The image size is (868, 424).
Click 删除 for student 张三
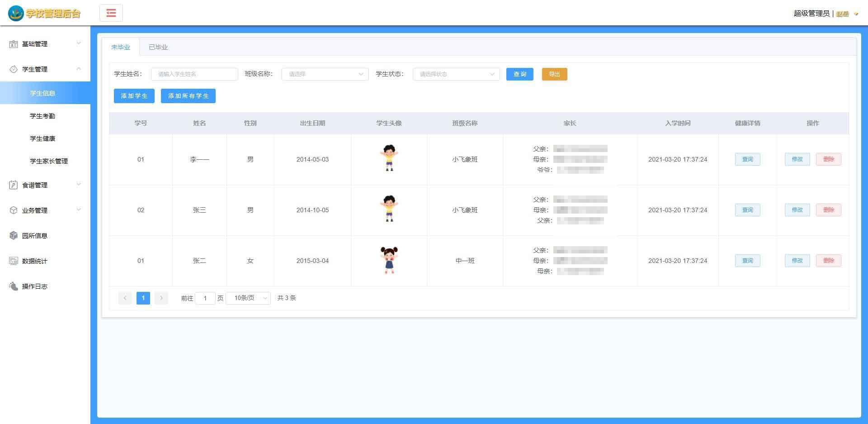click(828, 210)
